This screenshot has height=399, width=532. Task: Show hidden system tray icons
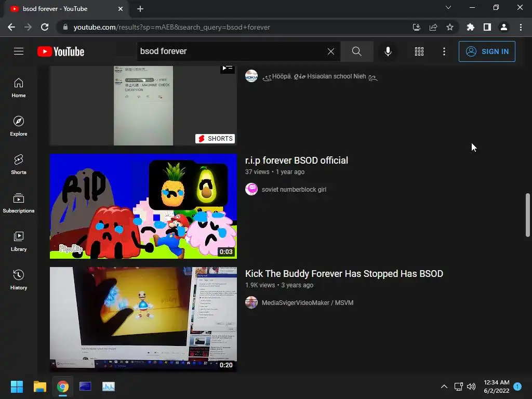pyautogui.click(x=444, y=387)
